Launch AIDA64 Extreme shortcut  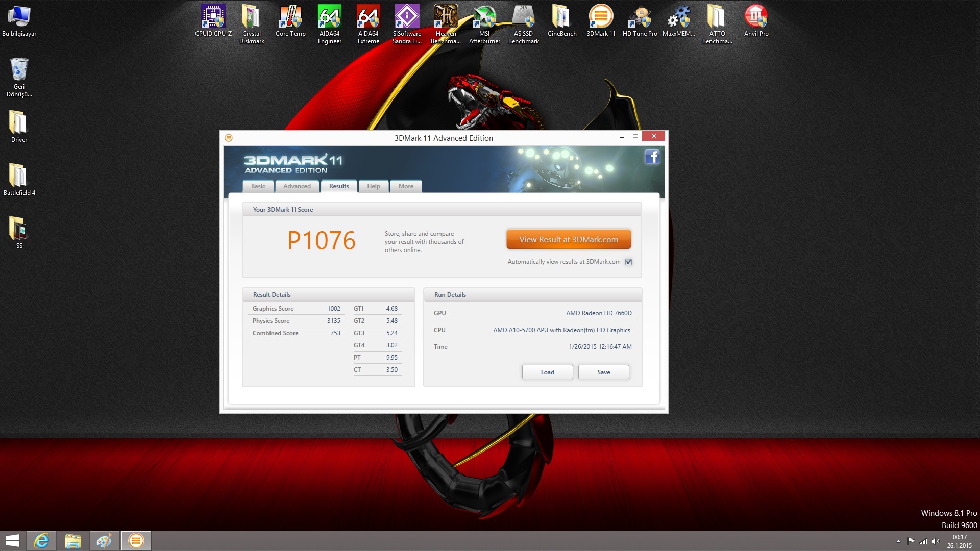pyautogui.click(x=368, y=24)
